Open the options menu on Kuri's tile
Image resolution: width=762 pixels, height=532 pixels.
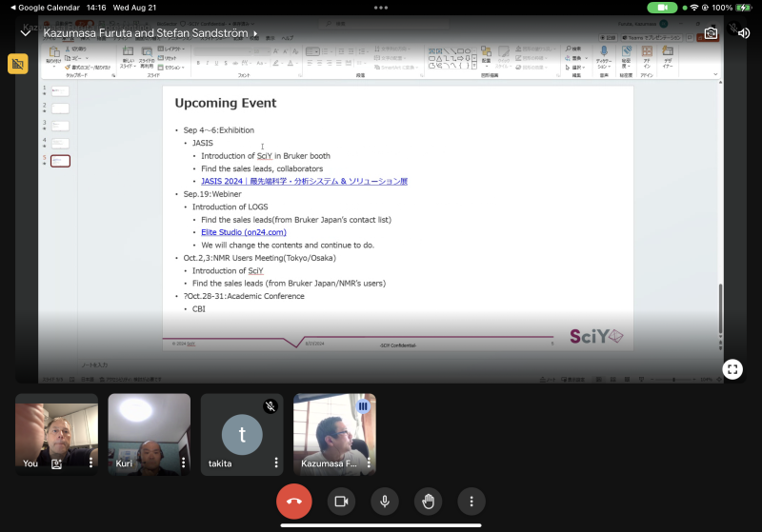pyautogui.click(x=183, y=463)
